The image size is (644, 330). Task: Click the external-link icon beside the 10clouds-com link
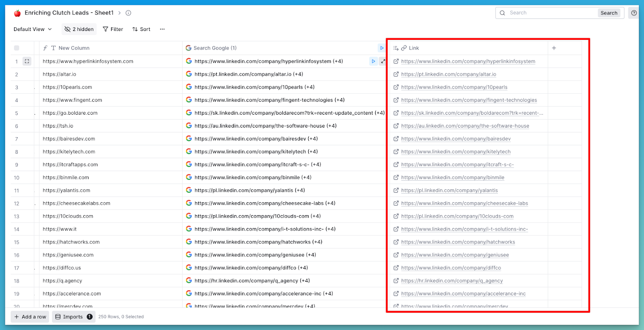tap(396, 216)
